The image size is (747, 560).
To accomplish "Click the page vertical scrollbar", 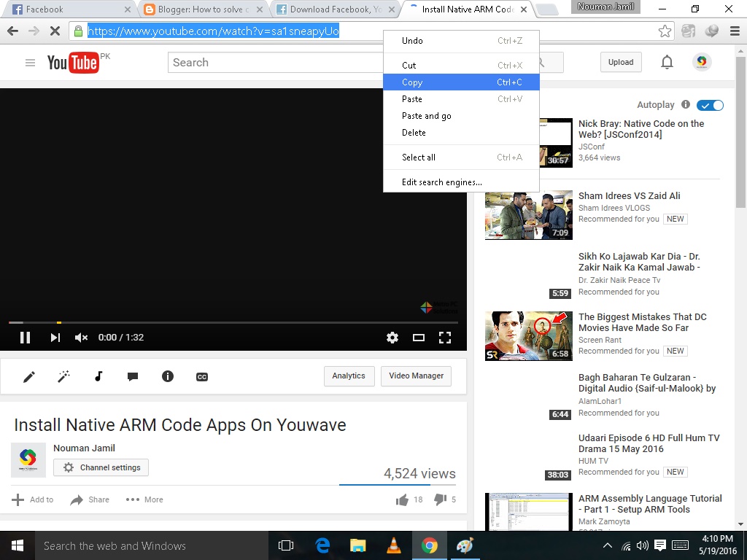I will click(741, 133).
